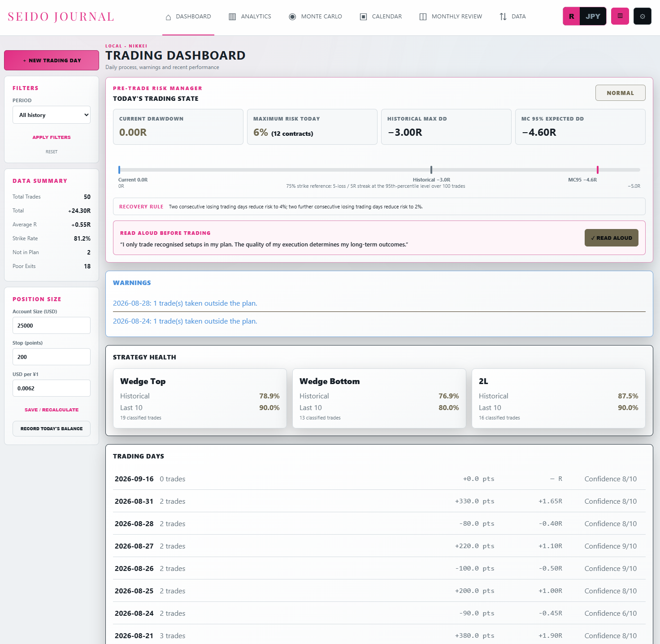Click New Trading Day button
The image size is (660, 644).
pyautogui.click(x=52, y=61)
